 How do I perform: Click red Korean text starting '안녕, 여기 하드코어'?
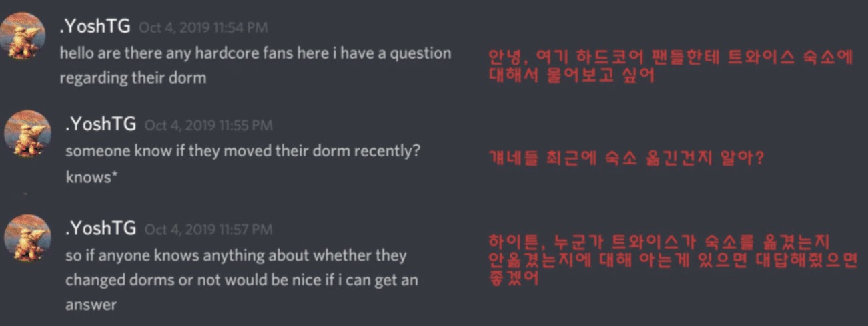click(x=671, y=57)
